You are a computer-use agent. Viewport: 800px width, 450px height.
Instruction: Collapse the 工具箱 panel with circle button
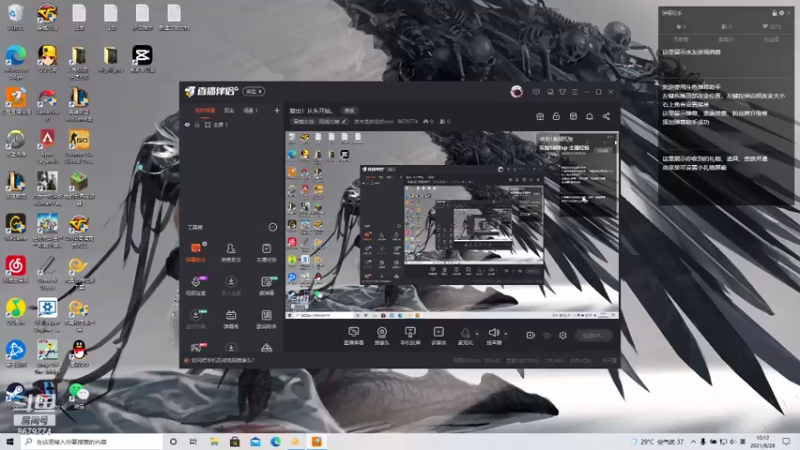272,227
